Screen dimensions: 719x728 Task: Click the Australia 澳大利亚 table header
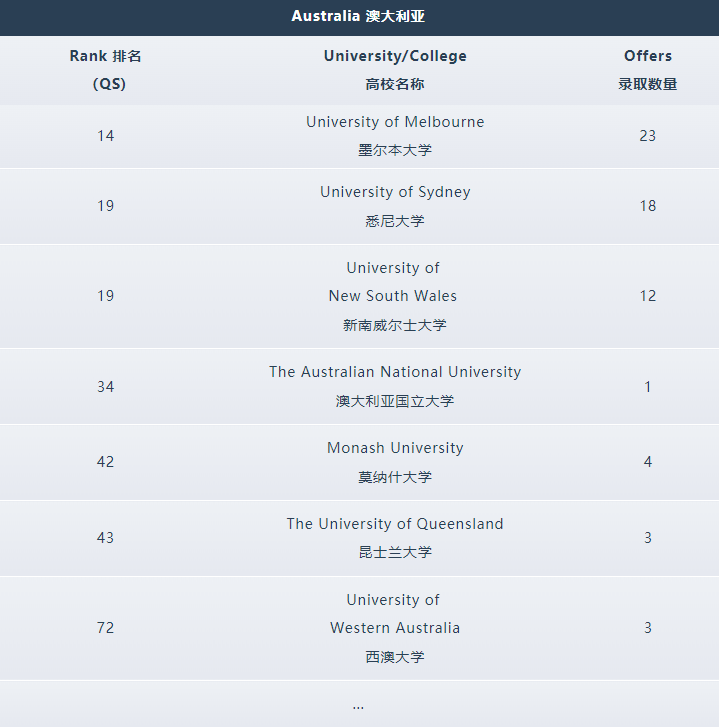pyautogui.click(x=359, y=16)
